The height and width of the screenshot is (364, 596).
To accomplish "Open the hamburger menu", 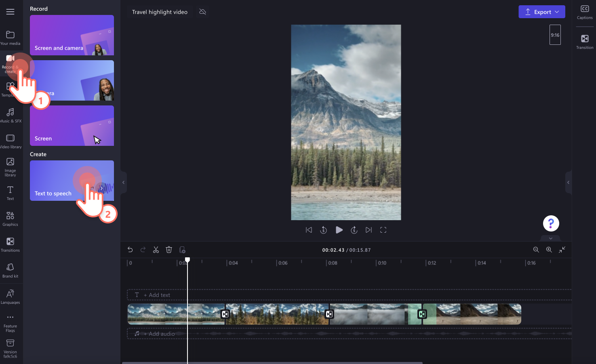I will (x=10, y=12).
